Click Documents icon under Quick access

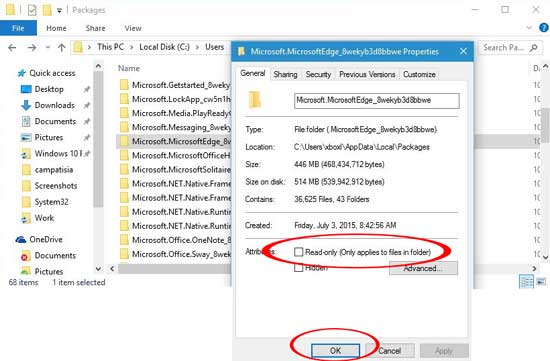tap(26, 121)
